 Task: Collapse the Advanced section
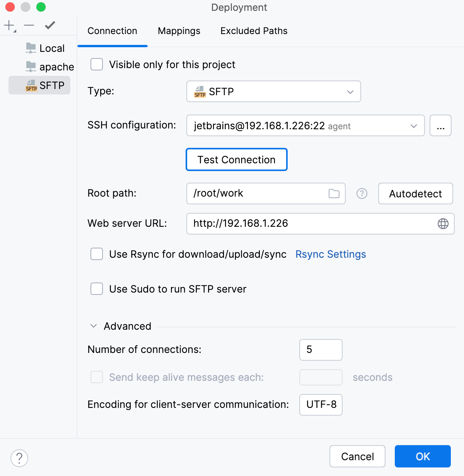point(93,326)
